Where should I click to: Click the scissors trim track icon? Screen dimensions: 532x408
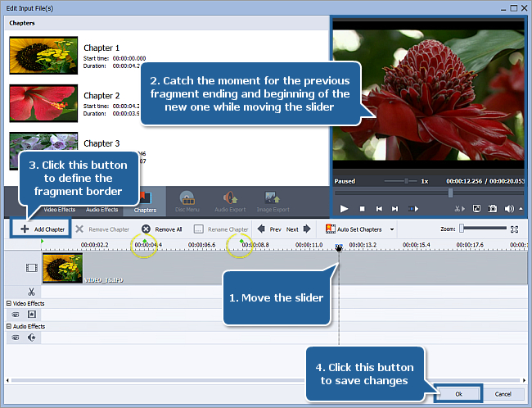tap(32, 292)
